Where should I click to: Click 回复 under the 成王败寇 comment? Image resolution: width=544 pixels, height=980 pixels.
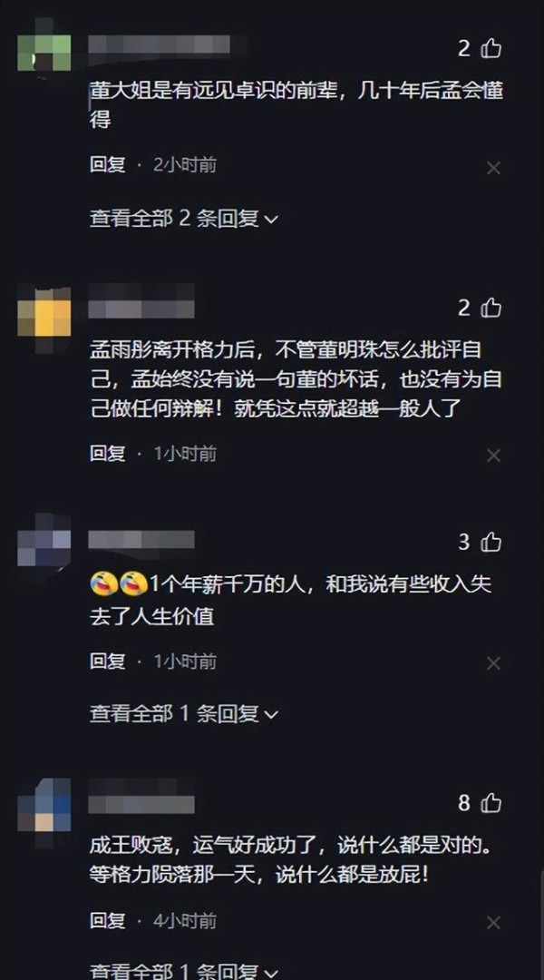(107, 920)
